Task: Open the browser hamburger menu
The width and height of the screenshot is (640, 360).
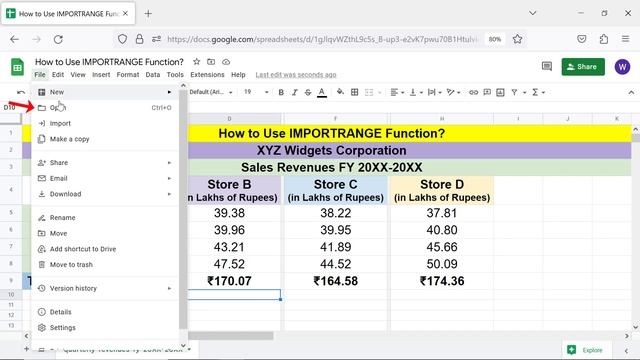Action: pos(625,39)
